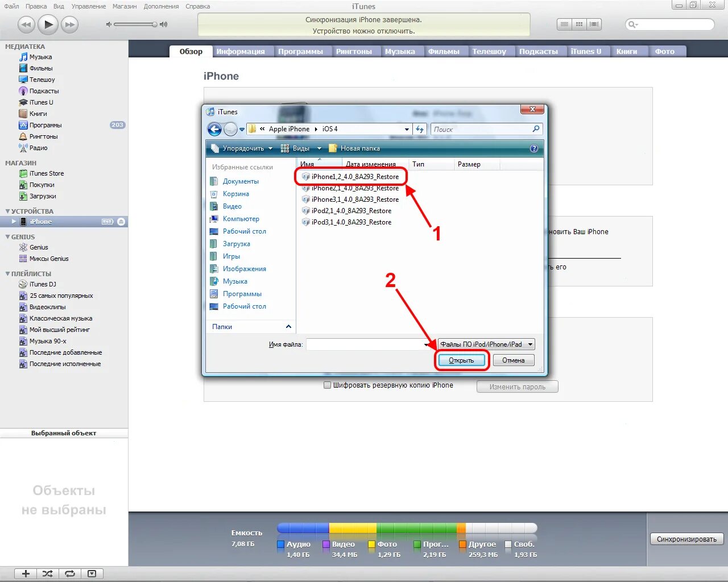
Task: Open Классическая музыка playlist
Action: point(60,318)
